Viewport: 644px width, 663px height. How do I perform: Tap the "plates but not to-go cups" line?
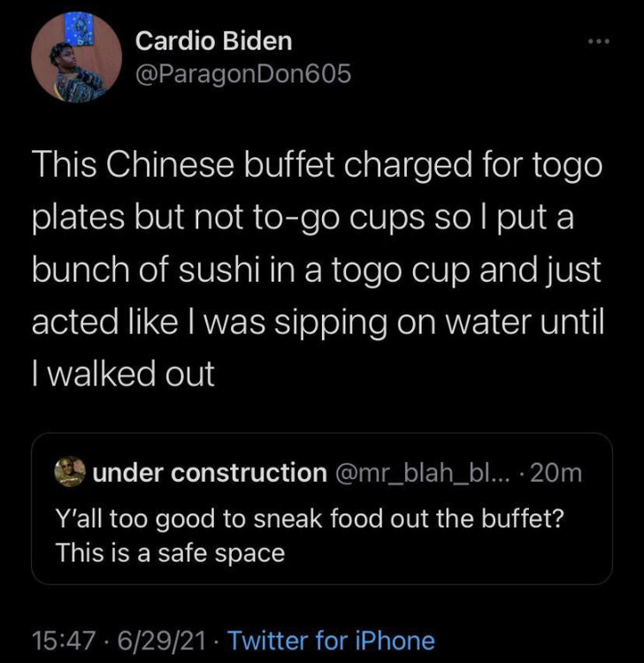pos(304,217)
